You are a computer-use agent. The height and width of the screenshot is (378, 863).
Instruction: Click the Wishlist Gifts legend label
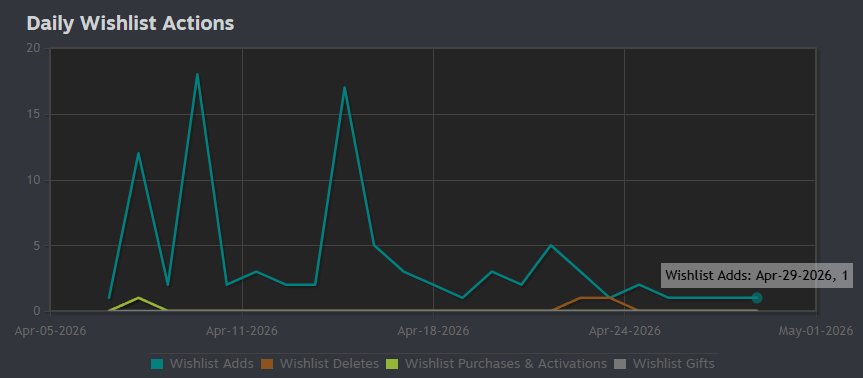click(674, 364)
